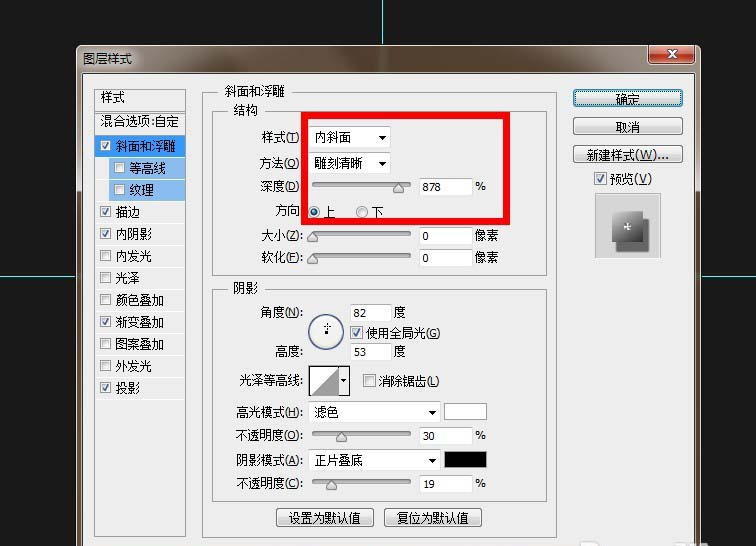Enable the 纹理 checkbox
The image size is (756, 546).
[120, 190]
